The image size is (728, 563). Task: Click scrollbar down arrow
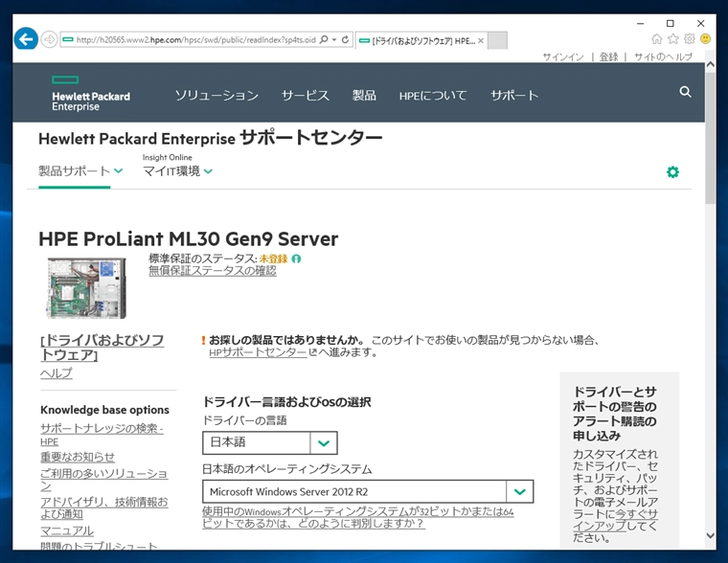tap(710, 535)
